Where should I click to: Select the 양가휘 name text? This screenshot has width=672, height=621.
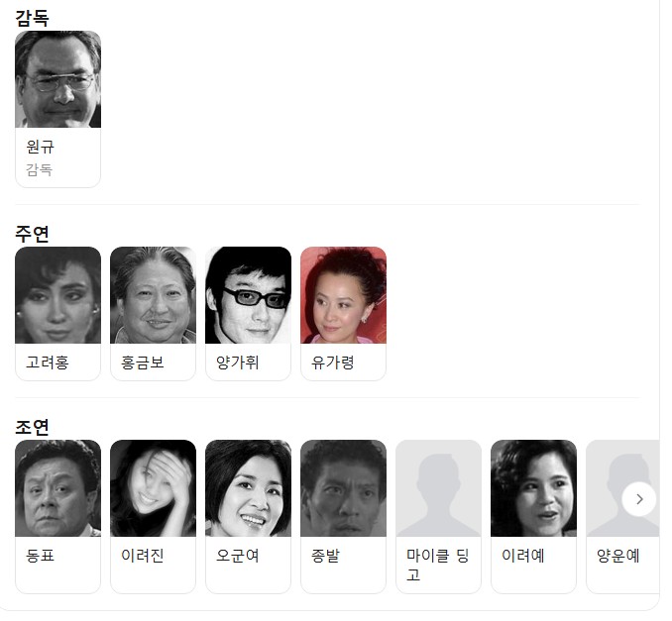pos(238,362)
